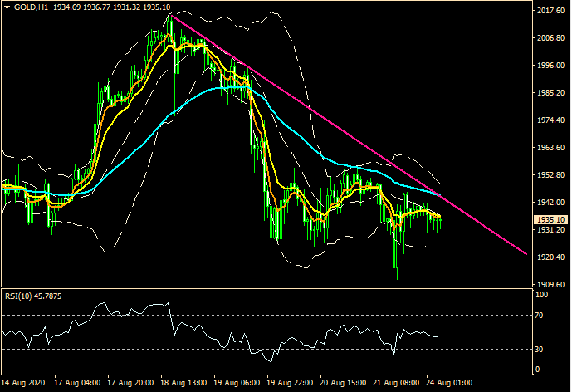Click the 100 level on the RSI scale
572x392 pixels.
(540, 295)
